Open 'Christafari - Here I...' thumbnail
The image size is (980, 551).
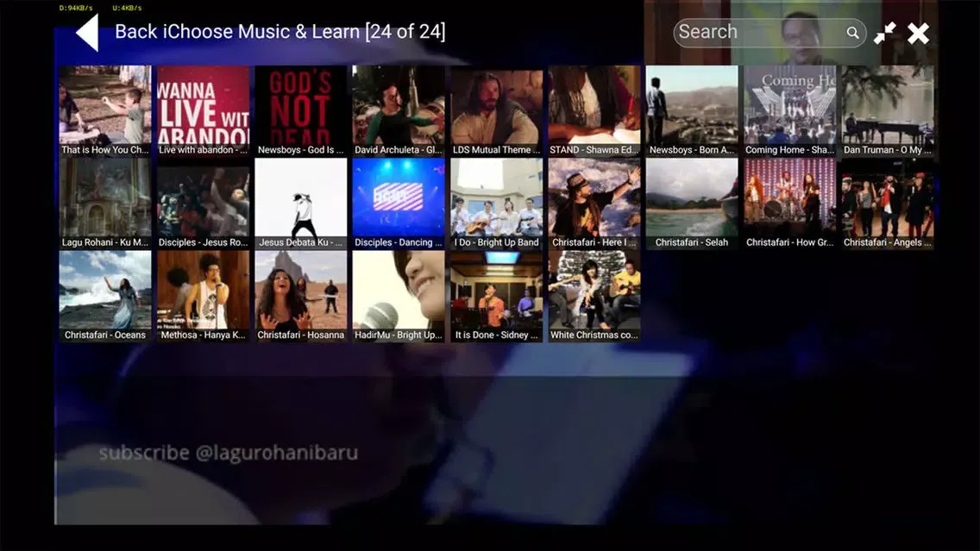click(x=594, y=203)
